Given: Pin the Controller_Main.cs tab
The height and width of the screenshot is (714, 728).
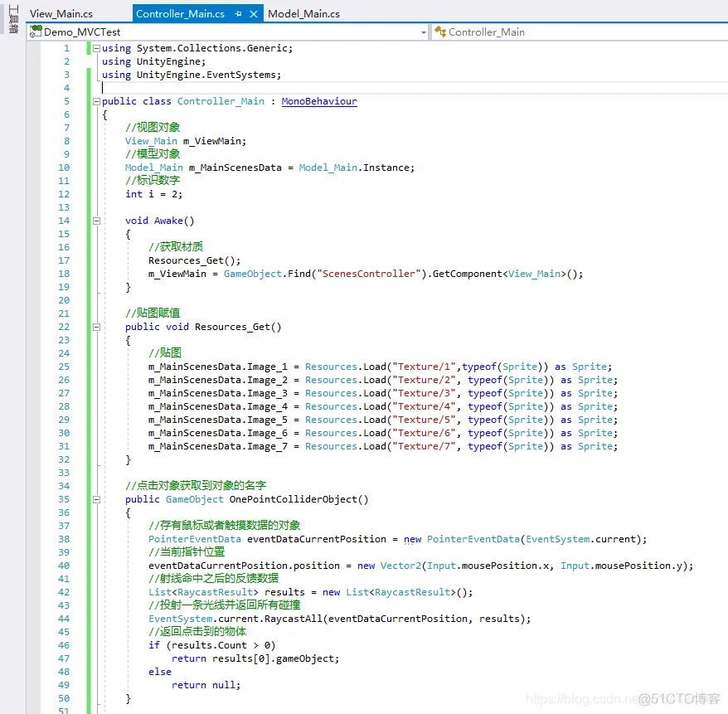Looking at the screenshot, I should coord(238,14).
